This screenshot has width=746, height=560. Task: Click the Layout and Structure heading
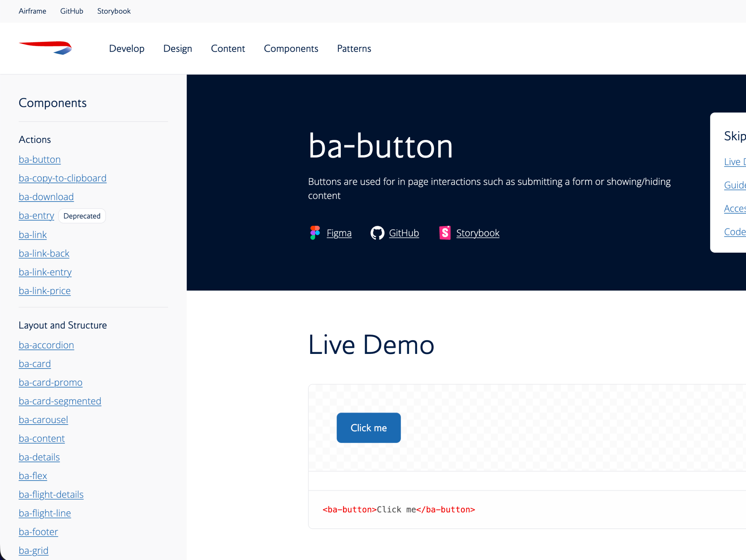[x=63, y=325]
